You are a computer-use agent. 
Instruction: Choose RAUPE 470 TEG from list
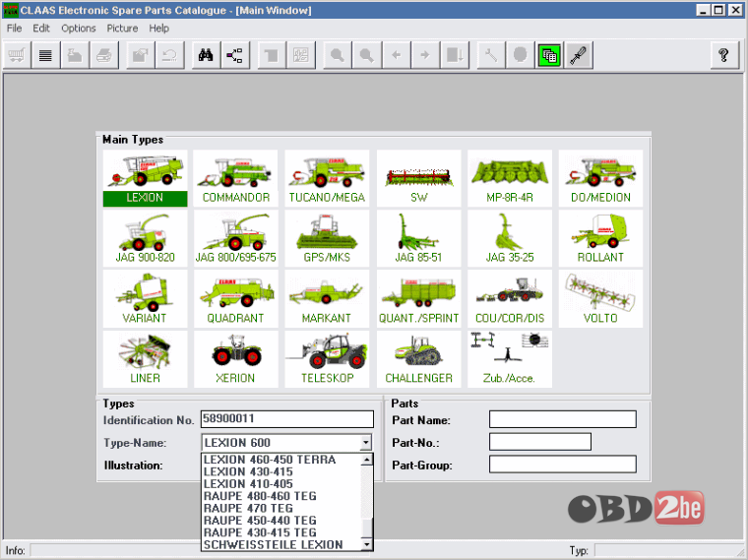(x=280, y=509)
